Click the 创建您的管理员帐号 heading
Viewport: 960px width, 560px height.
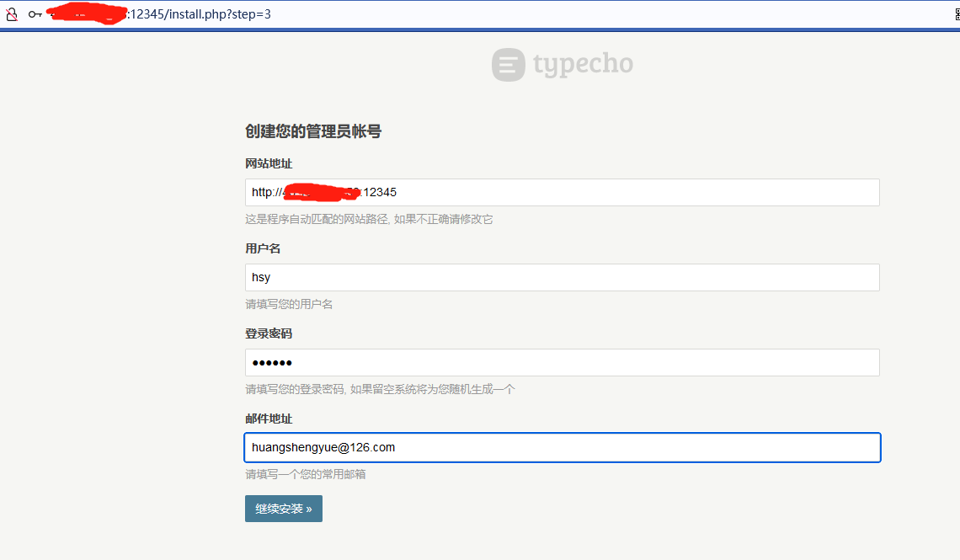click(313, 131)
